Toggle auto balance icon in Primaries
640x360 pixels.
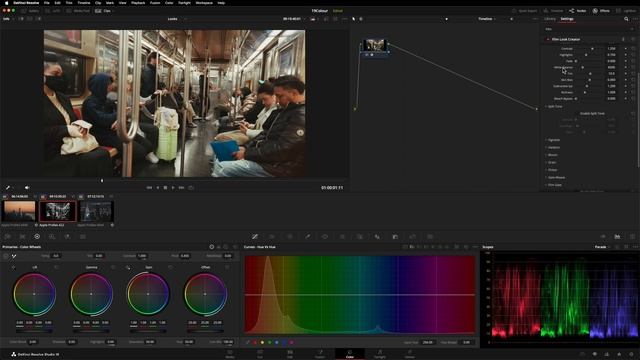[x=5, y=256]
